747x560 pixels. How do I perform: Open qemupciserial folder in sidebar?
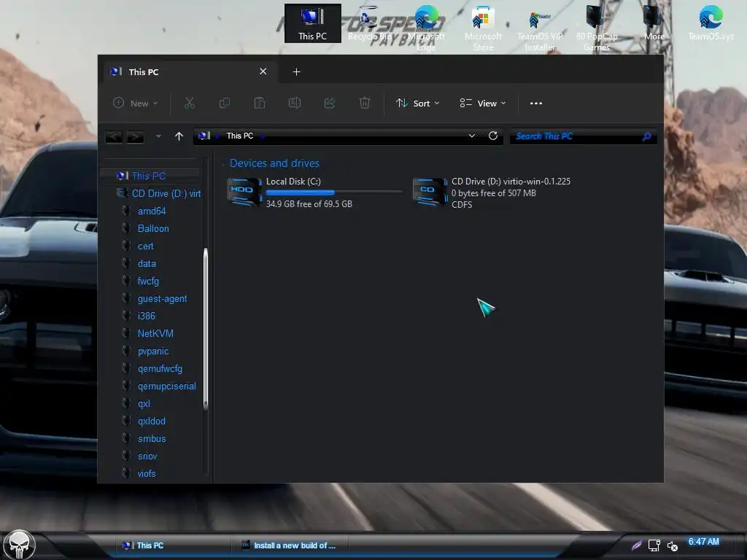[166, 386]
